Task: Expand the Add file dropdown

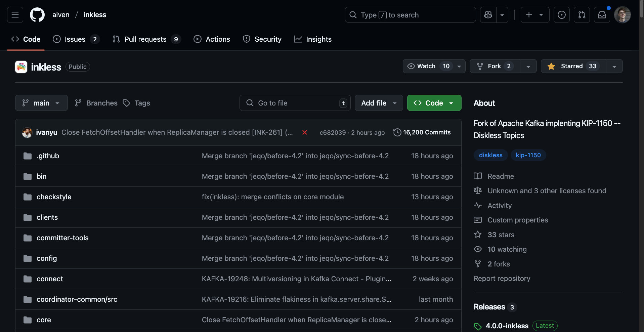Action: (379, 103)
